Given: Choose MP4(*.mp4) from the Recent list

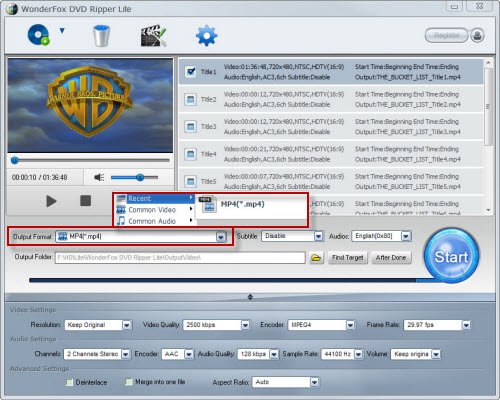Looking at the screenshot, I should click(x=250, y=204).
